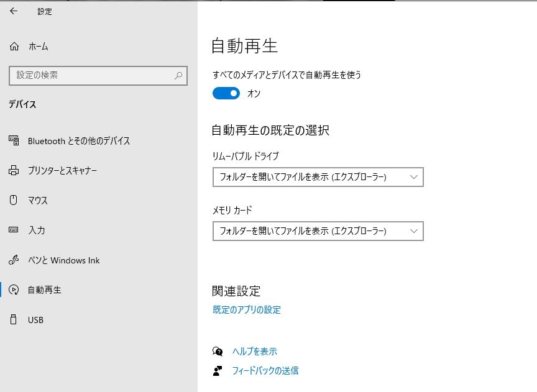The height and width of the screenshot is (392, 537).
Task: Click the search magnifier icon
Action: coord(178,76)
